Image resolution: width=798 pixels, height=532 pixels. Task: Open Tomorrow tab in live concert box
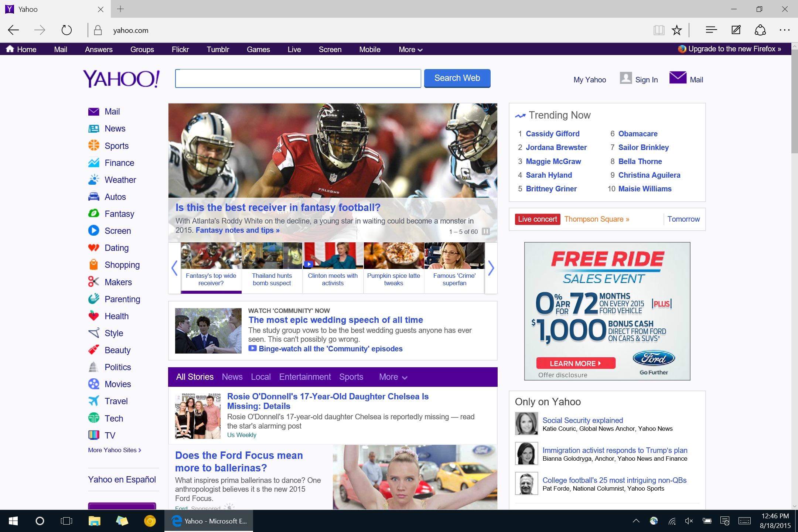tap(683, 219)
